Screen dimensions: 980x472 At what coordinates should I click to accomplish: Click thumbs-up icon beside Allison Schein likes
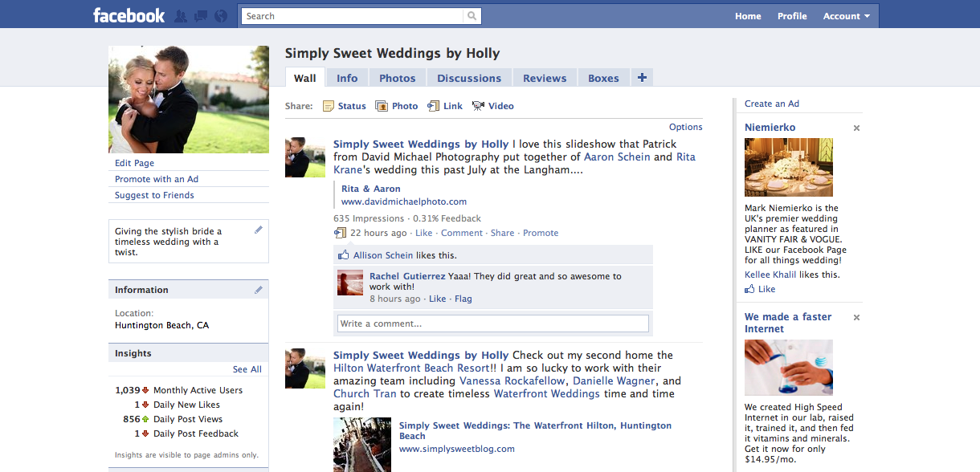(344, 255)
